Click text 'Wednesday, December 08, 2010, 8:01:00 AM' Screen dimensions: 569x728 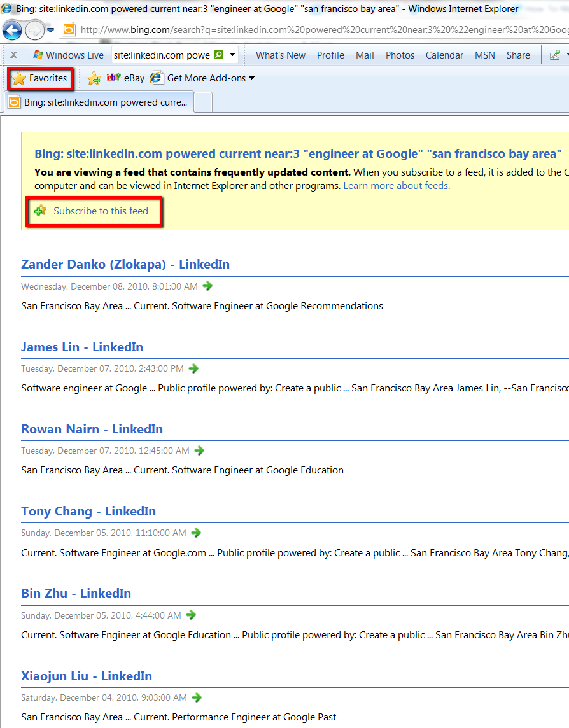pyautogui.click(x=109, y=286)
